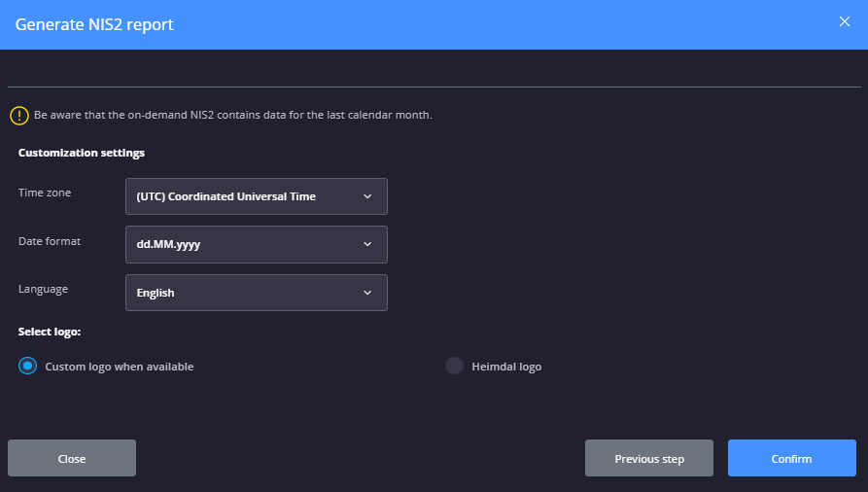The height and width of the screenshot is (492, 868).
Task: Click the 'Generate NIS2 report' title
Action: 94,24
